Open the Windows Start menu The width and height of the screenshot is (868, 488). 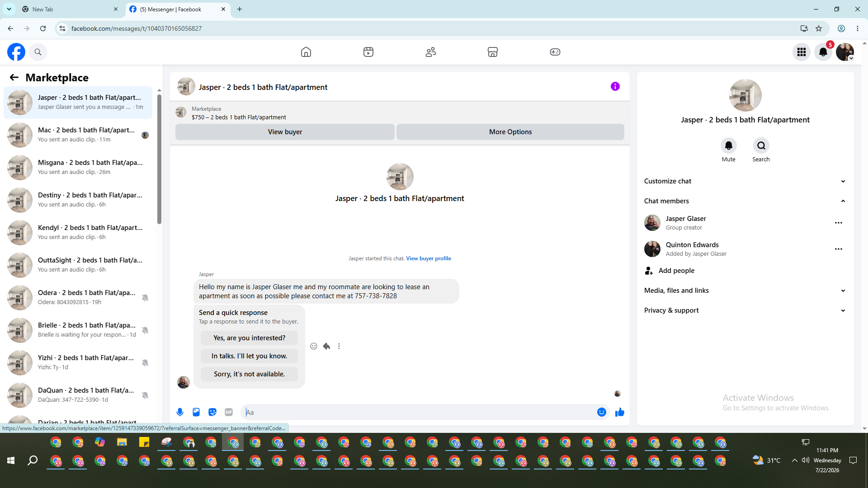tap(11, 460)
